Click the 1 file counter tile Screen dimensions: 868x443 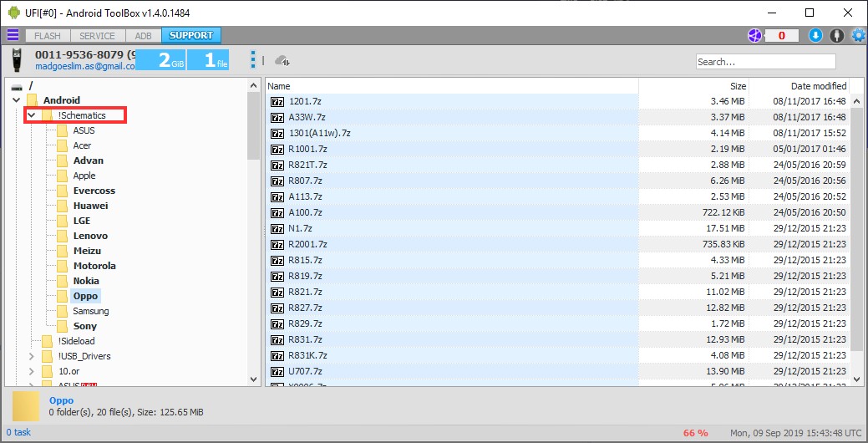tap(208, 60)
